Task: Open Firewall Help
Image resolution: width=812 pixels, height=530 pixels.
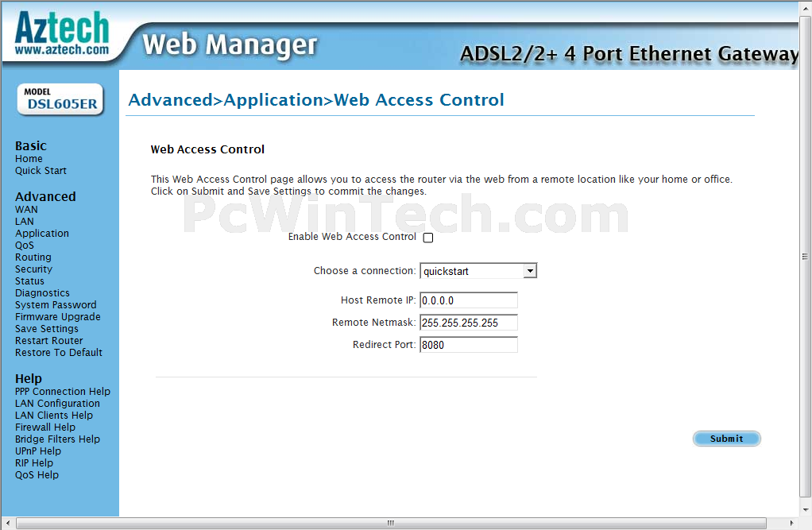Action: click(45, 427)
